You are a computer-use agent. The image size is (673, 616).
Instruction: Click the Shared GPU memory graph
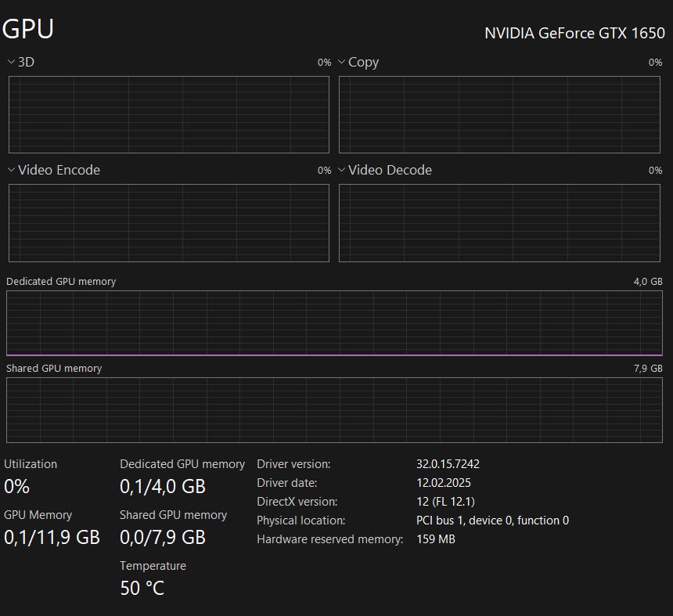tap(335, 410)
